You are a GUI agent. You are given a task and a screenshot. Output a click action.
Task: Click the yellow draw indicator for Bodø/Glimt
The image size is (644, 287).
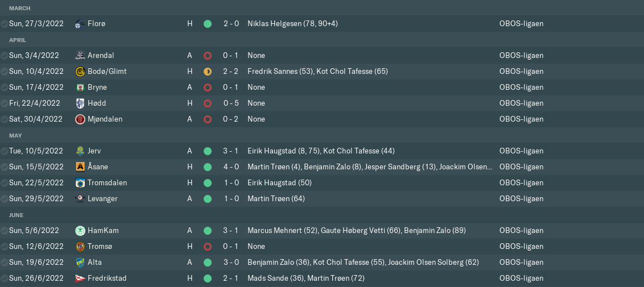(208, 72)
